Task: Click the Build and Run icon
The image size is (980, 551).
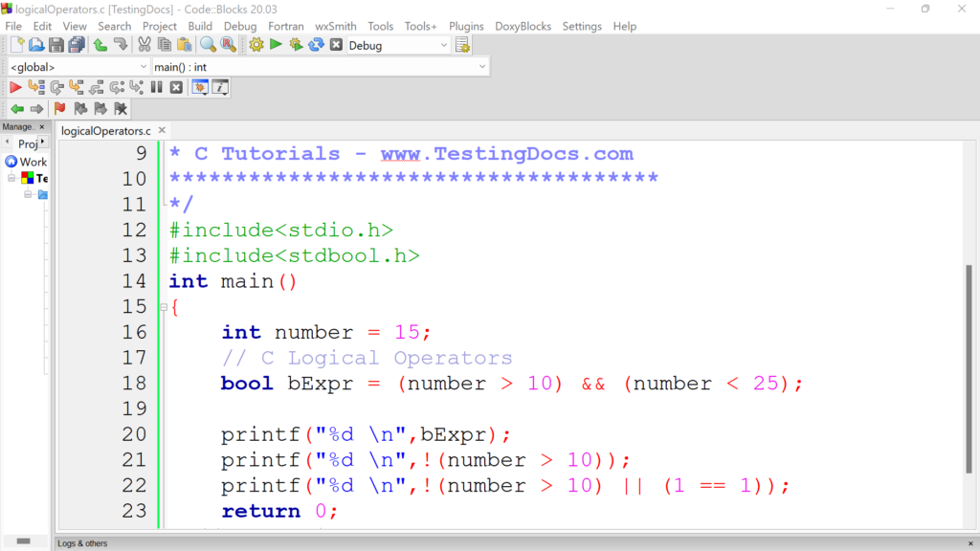Action: pyautogui.click(x=296, y=45)
